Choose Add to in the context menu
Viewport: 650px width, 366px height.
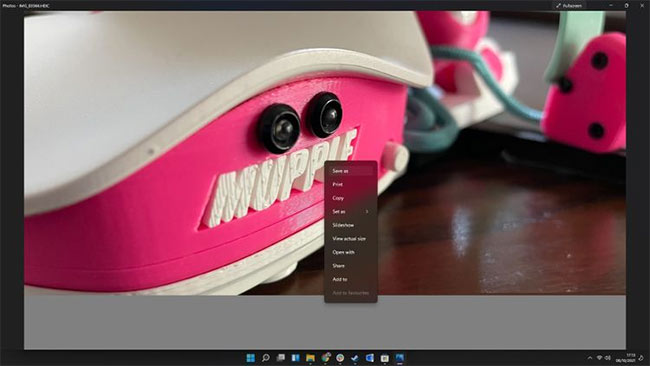click(350, 279)
